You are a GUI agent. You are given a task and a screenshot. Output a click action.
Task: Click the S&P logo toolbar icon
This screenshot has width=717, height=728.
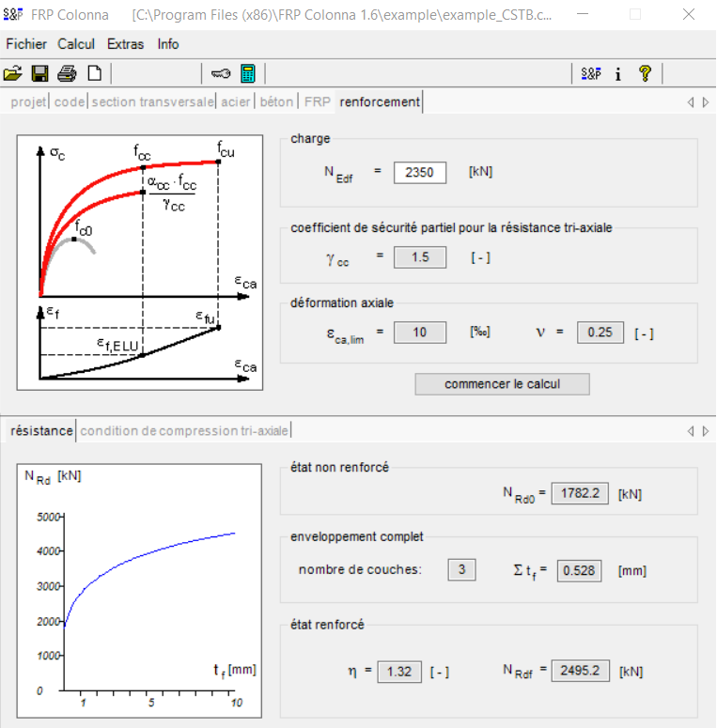click(x=591, y=74)
